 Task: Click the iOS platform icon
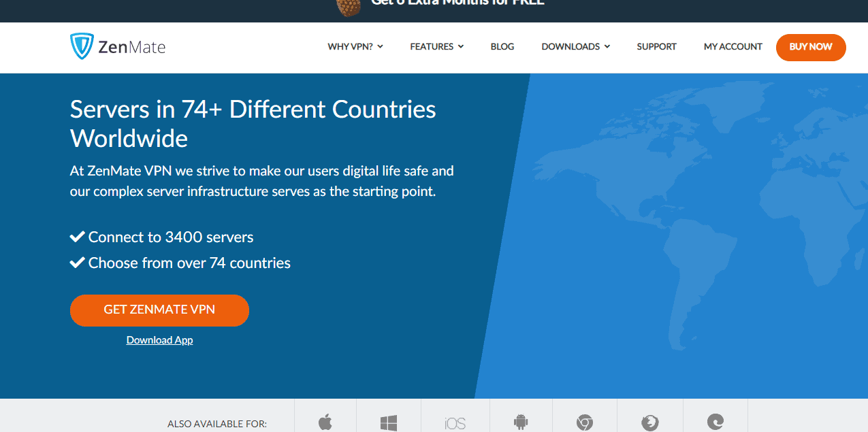[455, 422]
